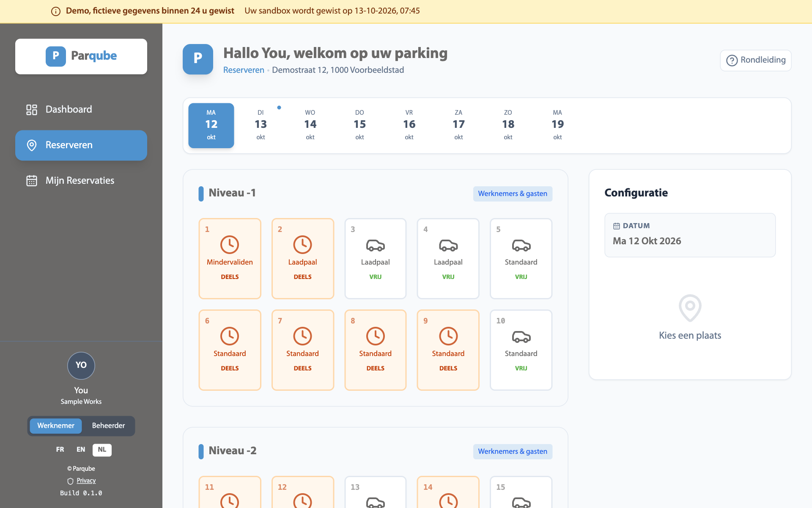This screenshot has width=812, height=508.
Task: Open the Privacy link
Action: [x=86, y=480]
